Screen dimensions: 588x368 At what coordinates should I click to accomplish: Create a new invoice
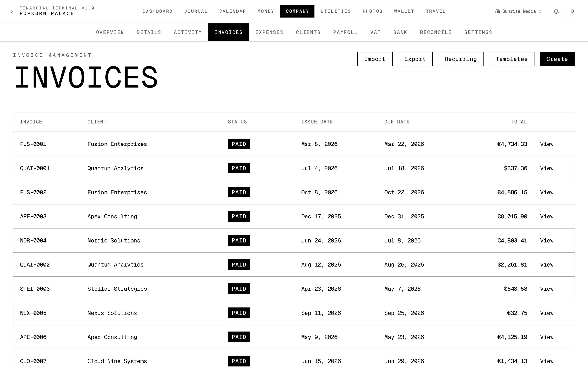click(557, 59)
